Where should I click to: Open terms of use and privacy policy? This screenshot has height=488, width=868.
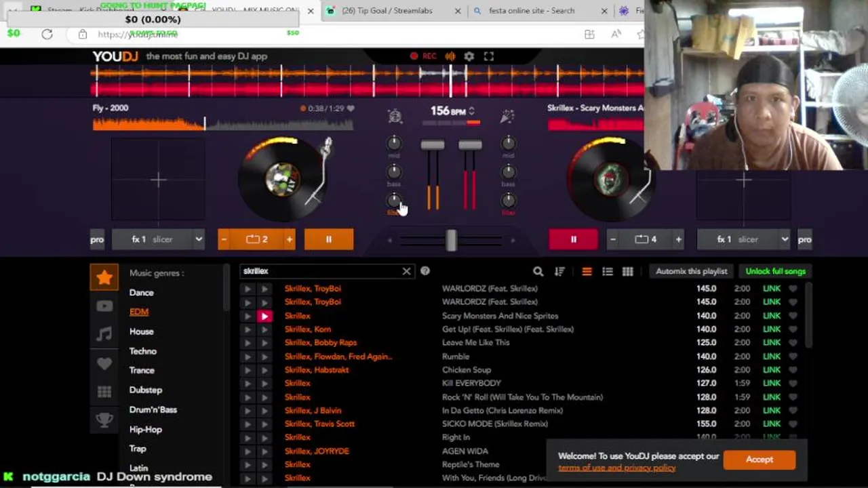(x=617, y=468)
